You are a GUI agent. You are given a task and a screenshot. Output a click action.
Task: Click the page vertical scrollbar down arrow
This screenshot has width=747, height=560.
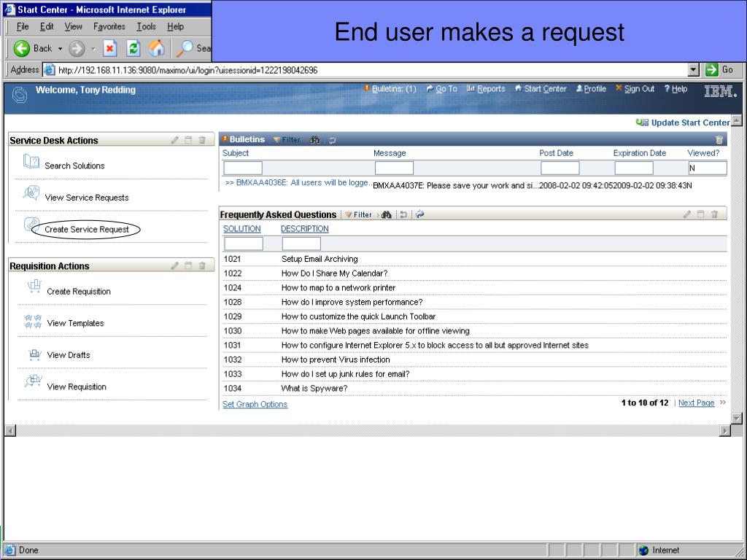737,418
